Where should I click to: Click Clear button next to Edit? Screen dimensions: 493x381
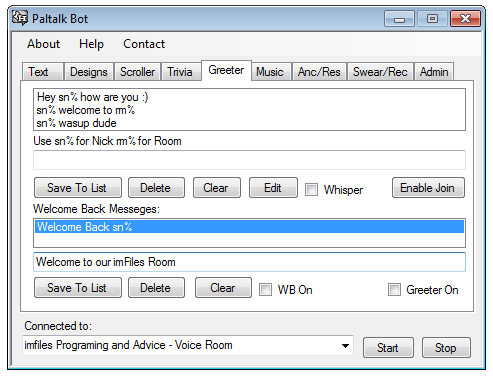217,188
